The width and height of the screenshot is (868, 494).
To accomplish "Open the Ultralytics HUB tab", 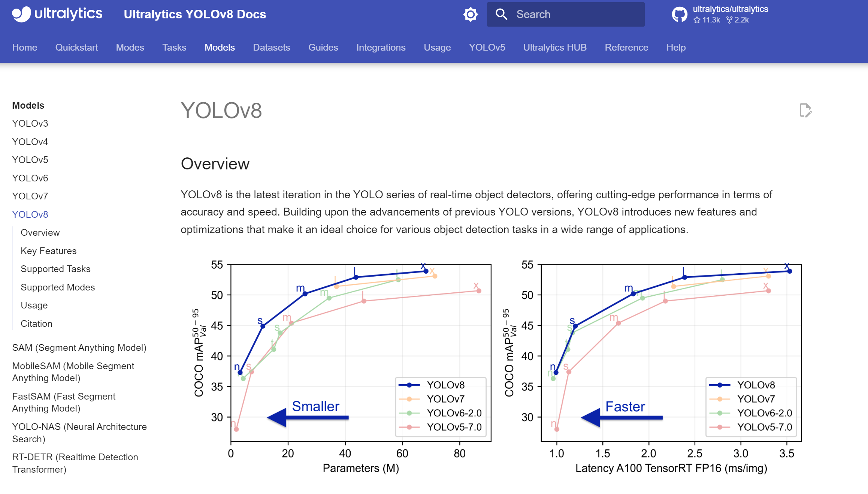I will click(554, 48).
